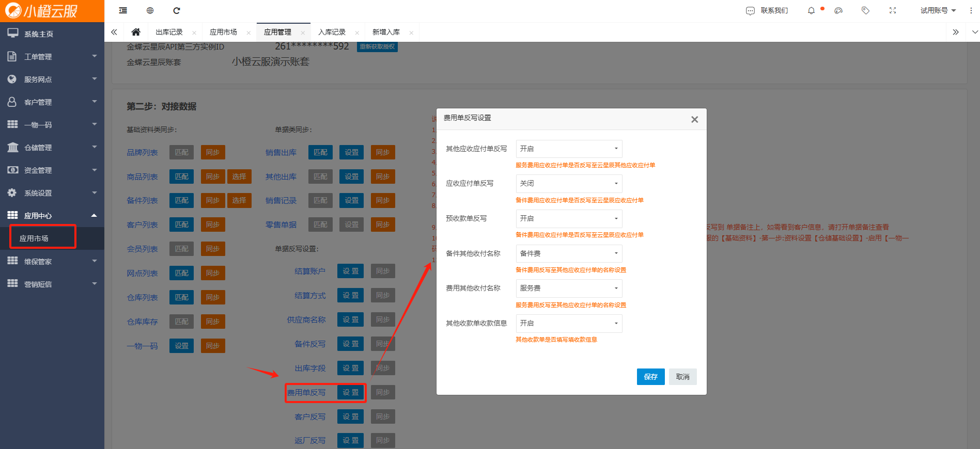Click the theme palette icon
The height and width of the screenshot is (449, 980).
click(x=838, y=10)
